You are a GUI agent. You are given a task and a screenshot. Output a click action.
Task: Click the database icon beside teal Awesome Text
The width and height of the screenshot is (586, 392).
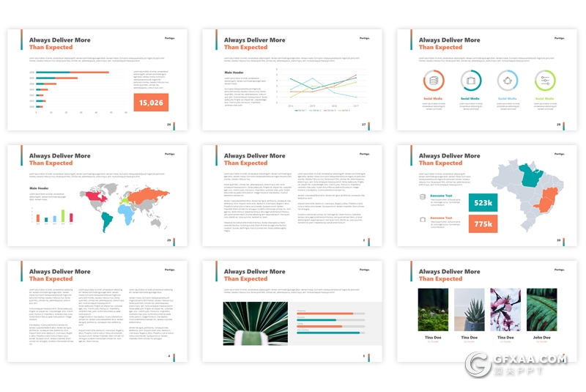click(x=423, y=197)
